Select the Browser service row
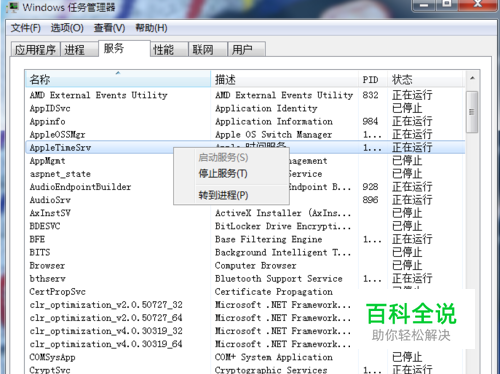The image size is (500, 374). tap(245, 265)
